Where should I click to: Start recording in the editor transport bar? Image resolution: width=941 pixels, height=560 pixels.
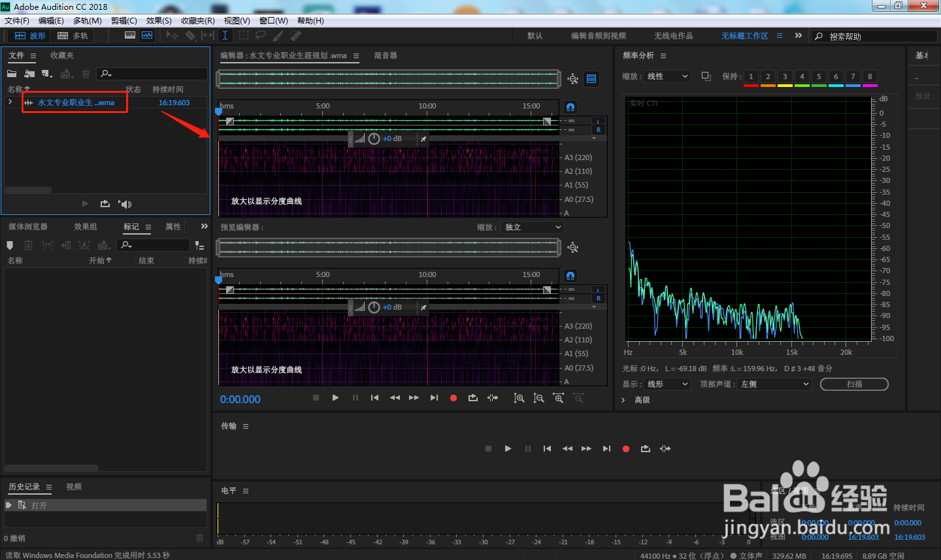[454, 398]
